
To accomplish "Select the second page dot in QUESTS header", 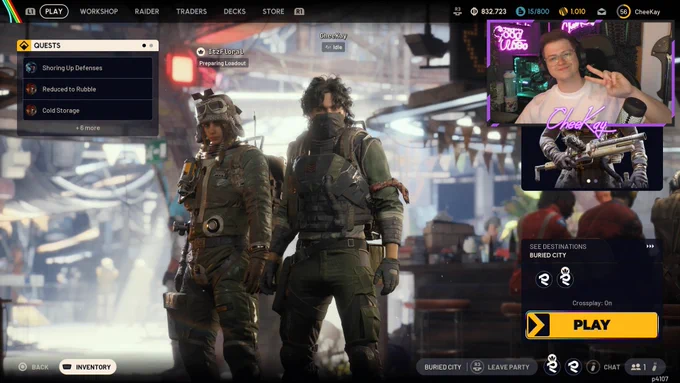I will 151,46.
